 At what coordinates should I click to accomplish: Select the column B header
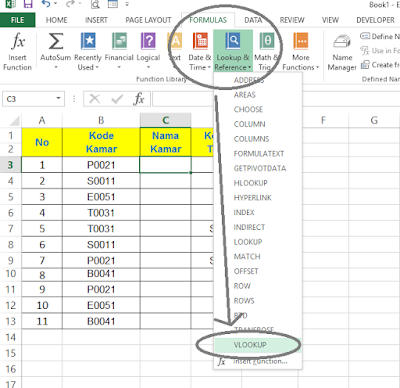tap(101, 120)
